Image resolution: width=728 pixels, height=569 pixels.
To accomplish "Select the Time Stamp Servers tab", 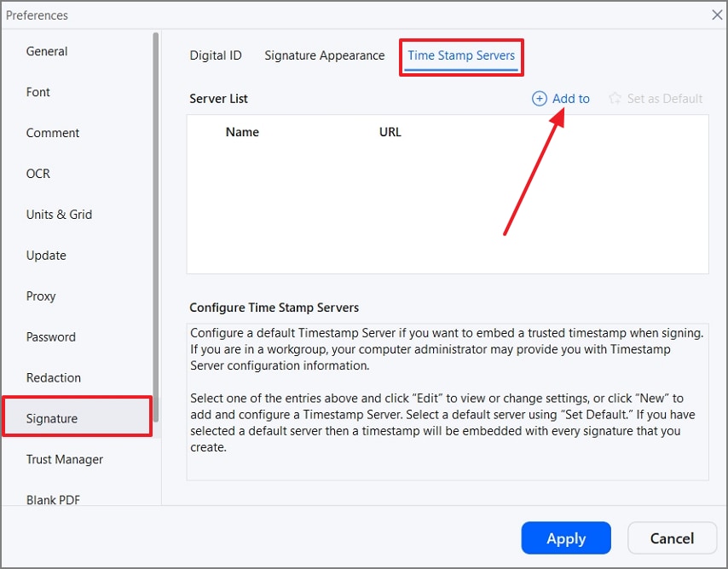I will click(x=461, y=55).
